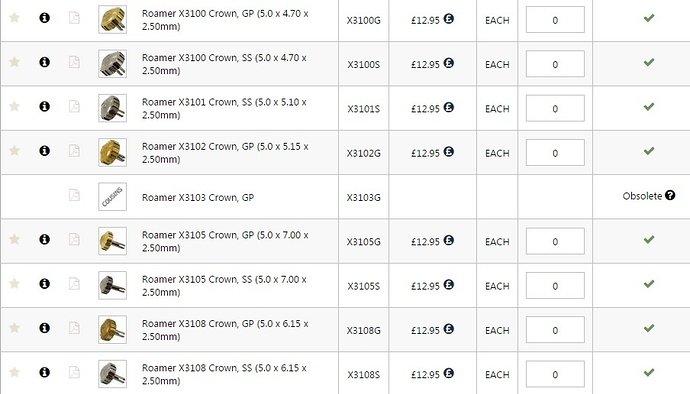Open the gold X3108G crown thumbnail image
Viewport: 690px width, 394px height.
113,330
